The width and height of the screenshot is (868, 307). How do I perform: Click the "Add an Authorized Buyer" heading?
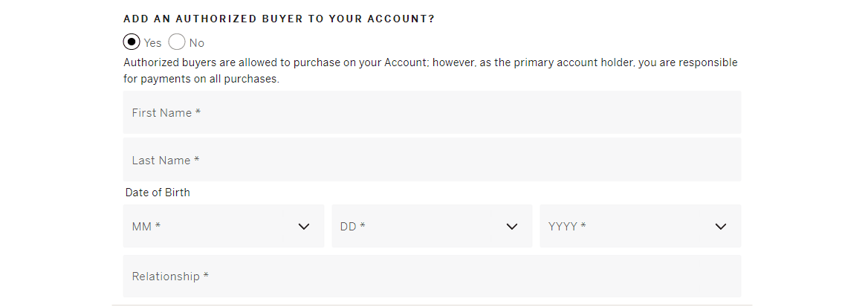(279, 19)
